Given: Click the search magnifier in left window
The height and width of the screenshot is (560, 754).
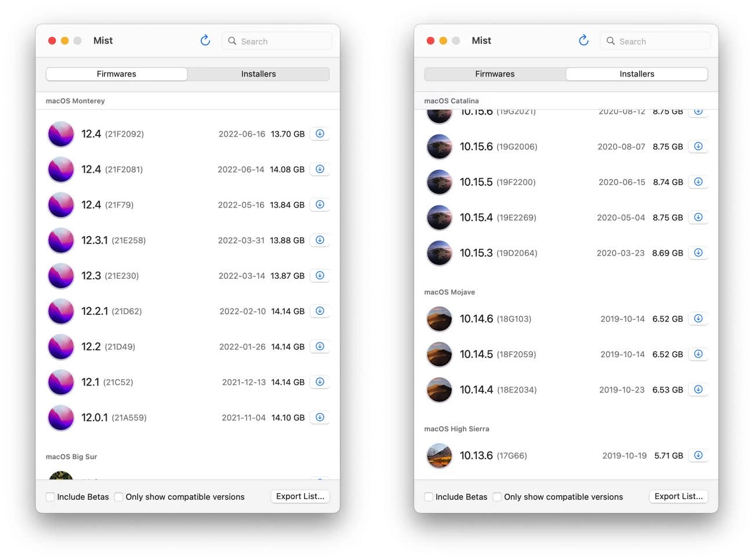Looking at the screenshot, I should tap(232, 41).
